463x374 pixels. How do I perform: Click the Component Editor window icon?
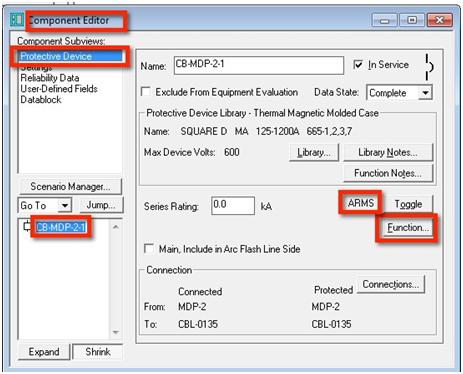16,20
